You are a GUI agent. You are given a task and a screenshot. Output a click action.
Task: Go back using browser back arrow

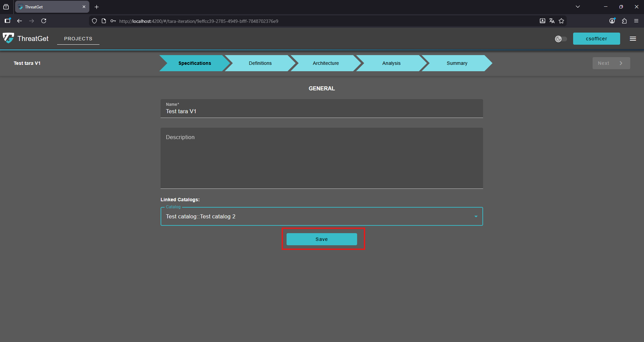coord(19,21)
